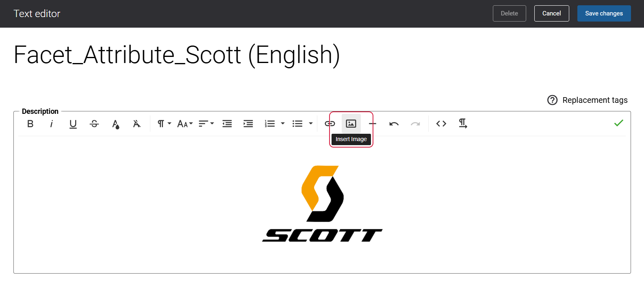Clear text formatting
The width and height of the screenshot is (644, 285).
[137, 124]
